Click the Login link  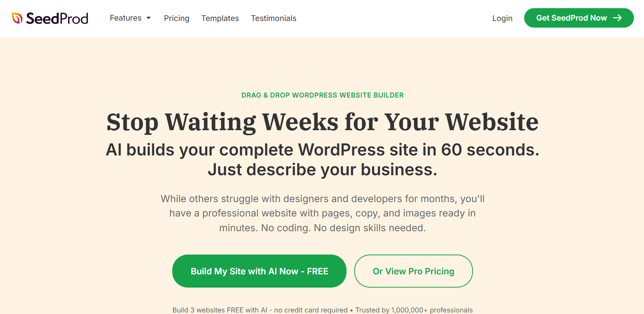point(502,18)
